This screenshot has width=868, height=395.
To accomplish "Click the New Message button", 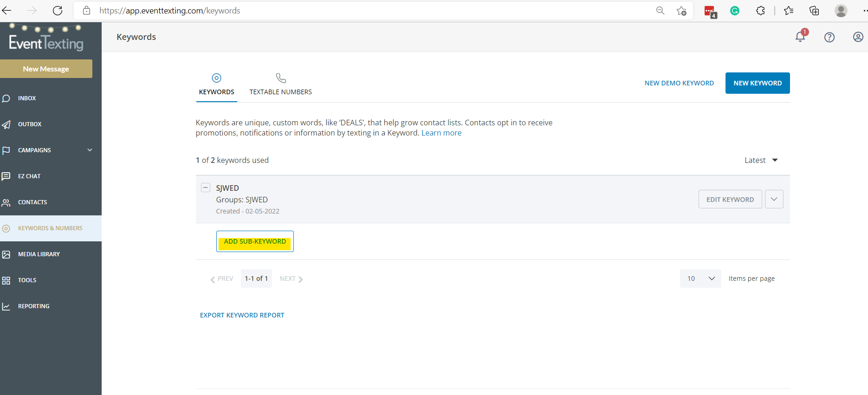I will [46, 69].
